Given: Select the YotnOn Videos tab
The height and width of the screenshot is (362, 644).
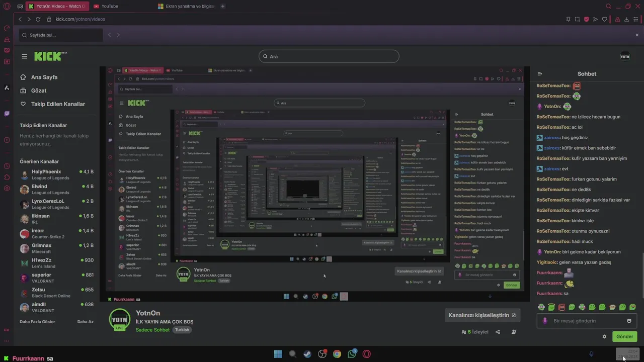Looking at the screenshot, I should click(57, 6).
